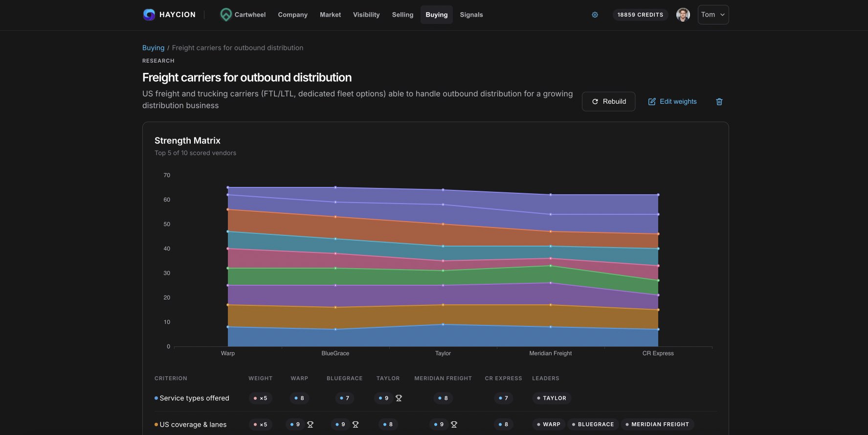Click the pencil icon on Edit weights
868x435 pixels.
pyautogui.click(x=652, y=102)
